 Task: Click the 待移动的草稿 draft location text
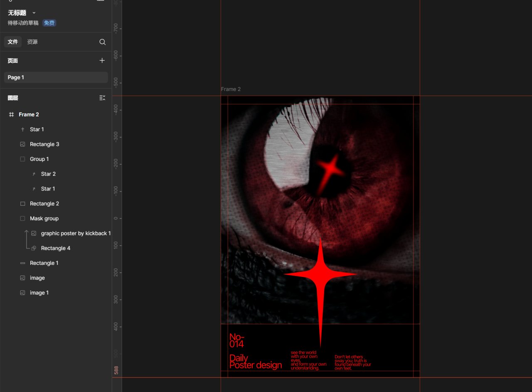pos(23,23)
